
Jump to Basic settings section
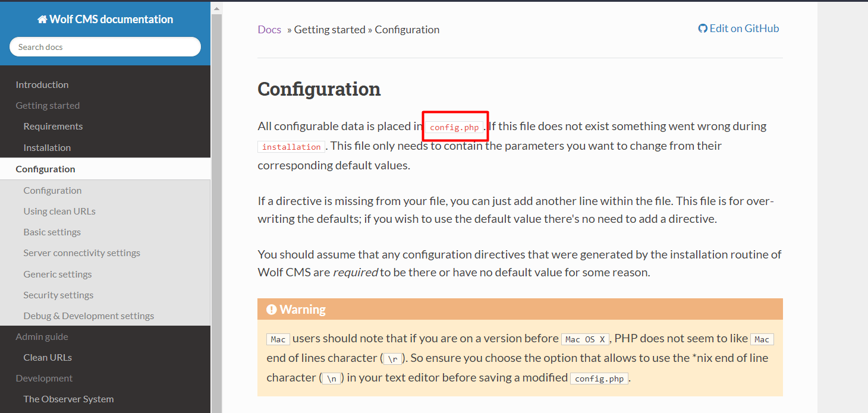(x=52, y=232)
